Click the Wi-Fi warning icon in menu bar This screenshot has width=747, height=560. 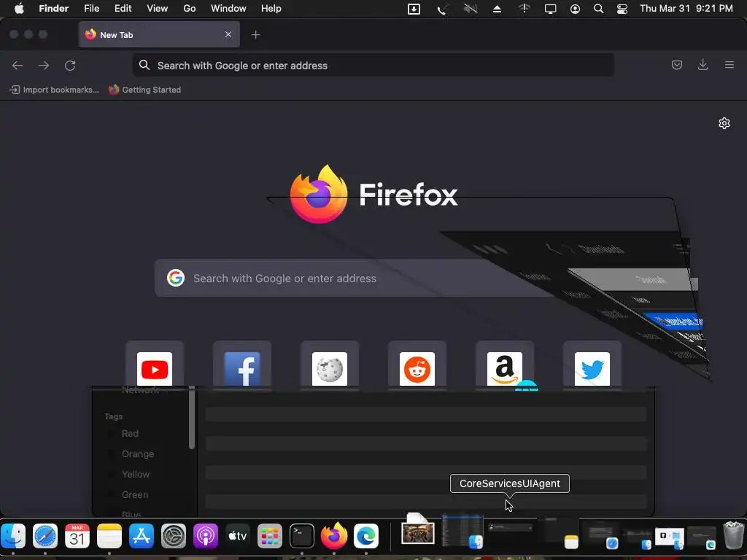click(x=524, y=9)
